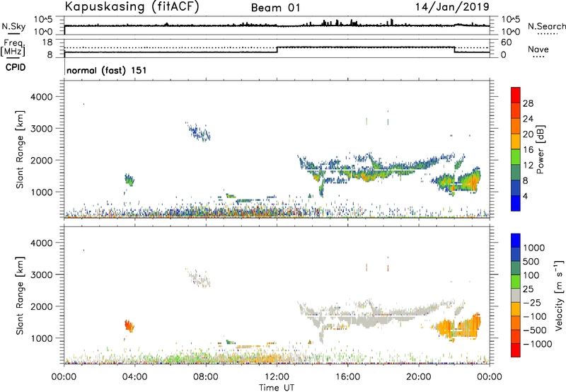Click the 16:00 time axis label

pos(347,377)
